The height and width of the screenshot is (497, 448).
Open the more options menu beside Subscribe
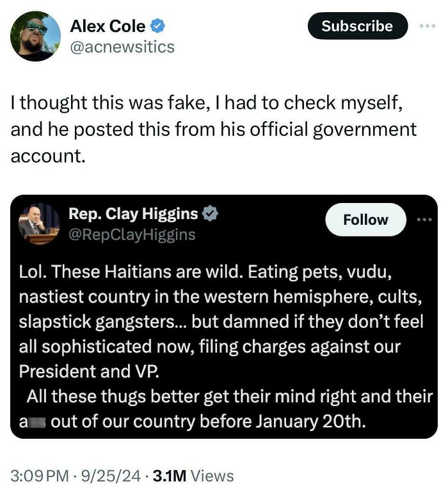426,26
